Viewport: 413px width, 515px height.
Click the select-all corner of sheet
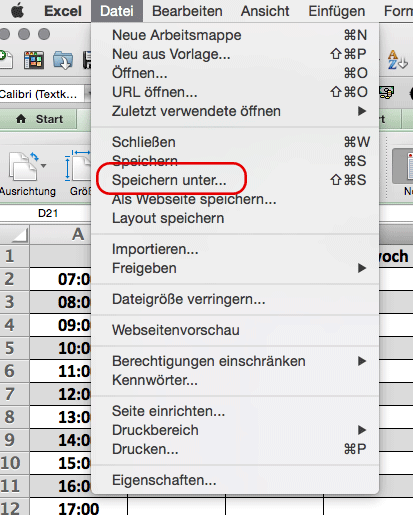click(15, 235)
